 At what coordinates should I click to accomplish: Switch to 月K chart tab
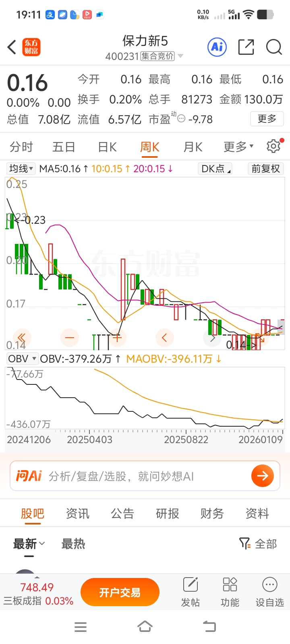pyautogui.click(x=193, y=147)
